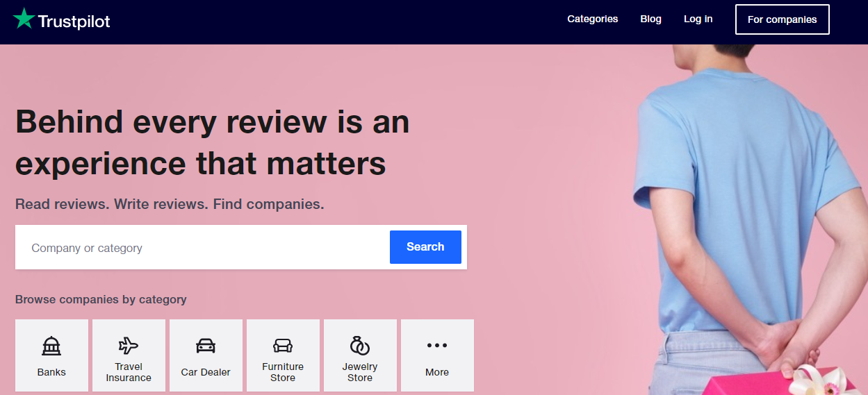The width and height of the screenshot is (868, 395).
Task: Click the 'Behind every review' headline
Action: (x=213, y=143)
